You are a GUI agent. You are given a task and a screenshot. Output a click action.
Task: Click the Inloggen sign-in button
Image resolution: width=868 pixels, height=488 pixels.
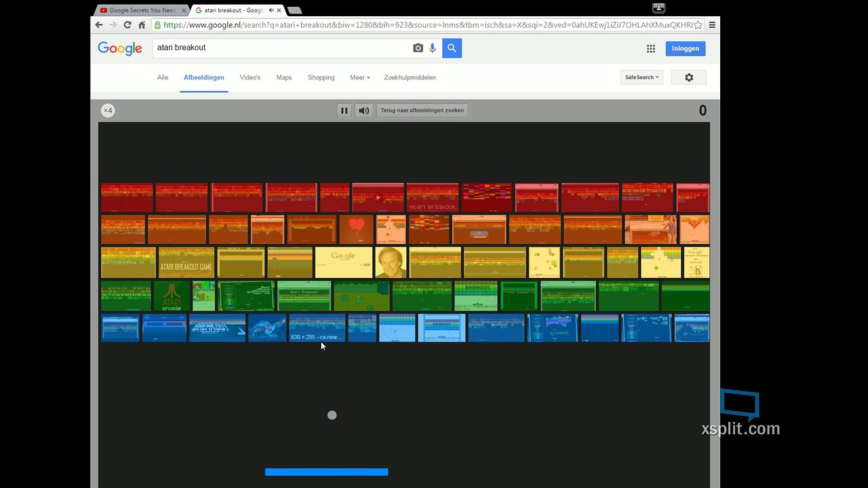[686, 49]
